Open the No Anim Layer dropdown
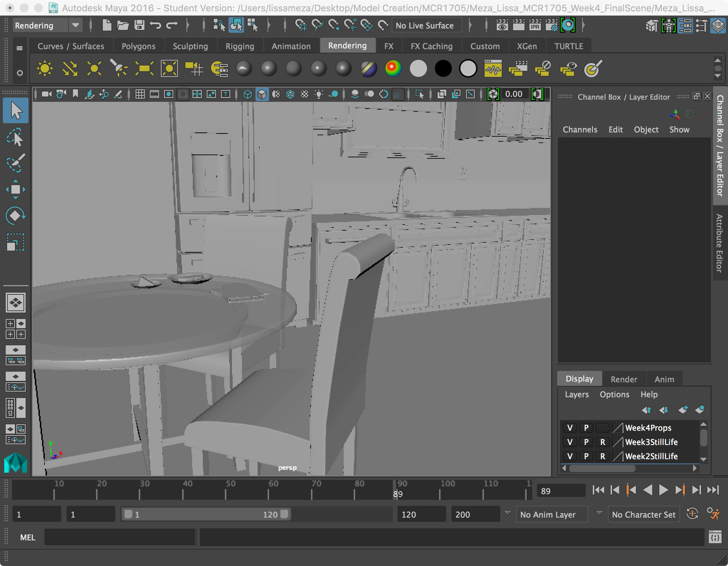This screenshot has width=728, height=566. click(x=552, y=514)
